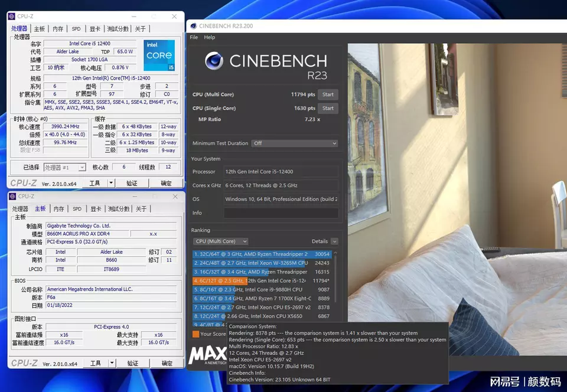Click the TDP value 65.0 W
The height and width of the screenshot is (392, 567).
(125, 51)
